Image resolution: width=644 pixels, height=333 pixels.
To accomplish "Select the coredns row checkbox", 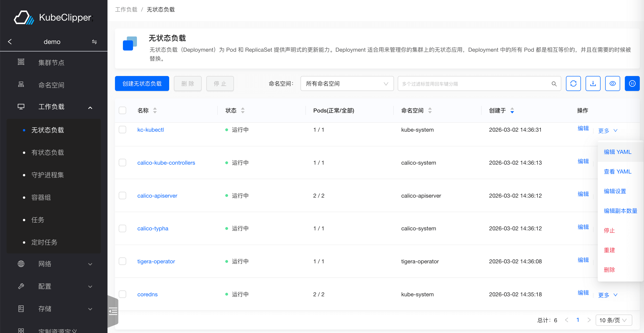I will coord(122,294).
